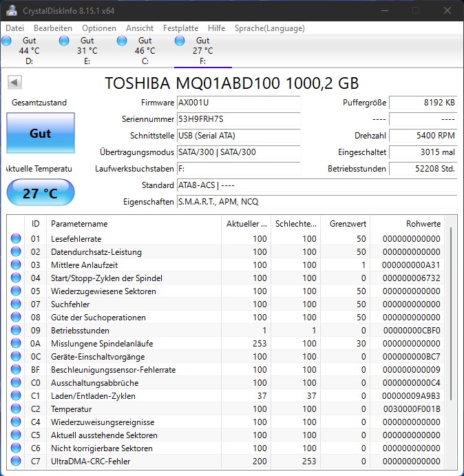The image size is (464, 476).
Task: Select the Lesefehlerrate parameter name
Action: click(x=76, y=238)
